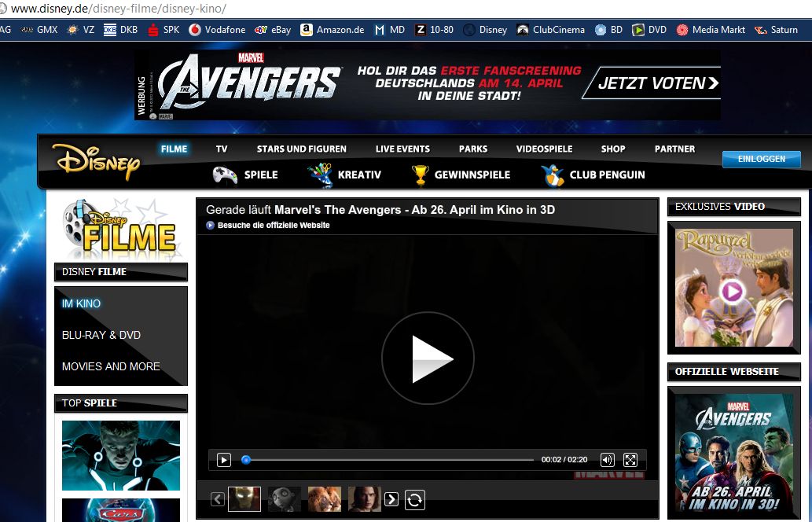Open the Kreativ section
This screenshot has width=812, height=522.
tap(344, 175)
